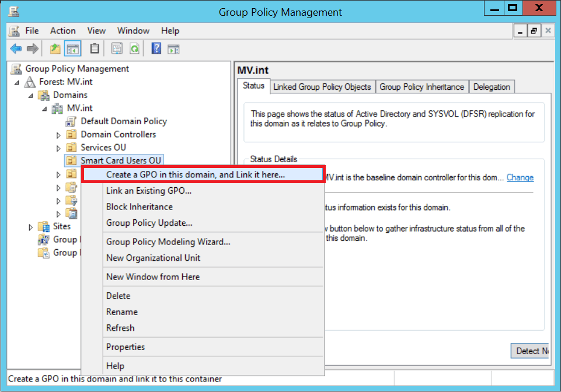
Task: Expand the Sites tree node
Action: pos(31,226)
